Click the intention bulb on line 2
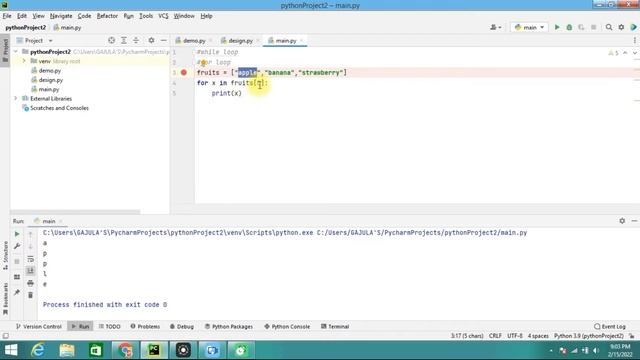The height and width of the screenshot is (360, 640). point(203,62)
